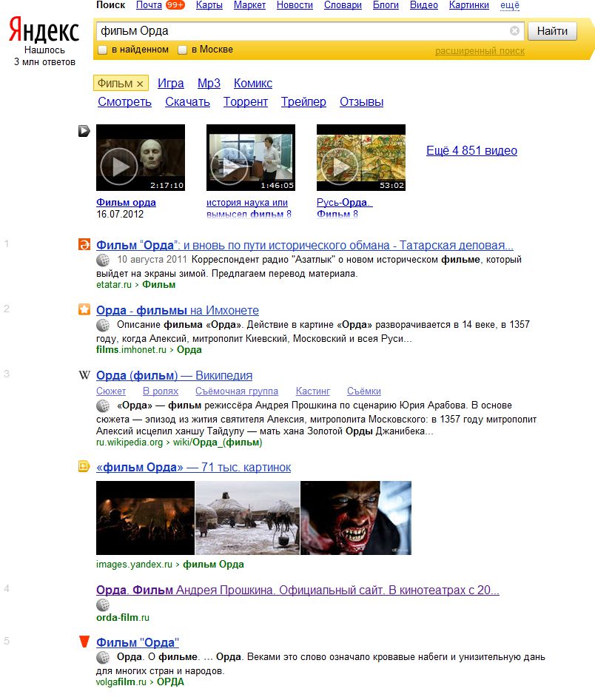
Task: Click the etatar.ru result favicon
Action: [84, 245]
